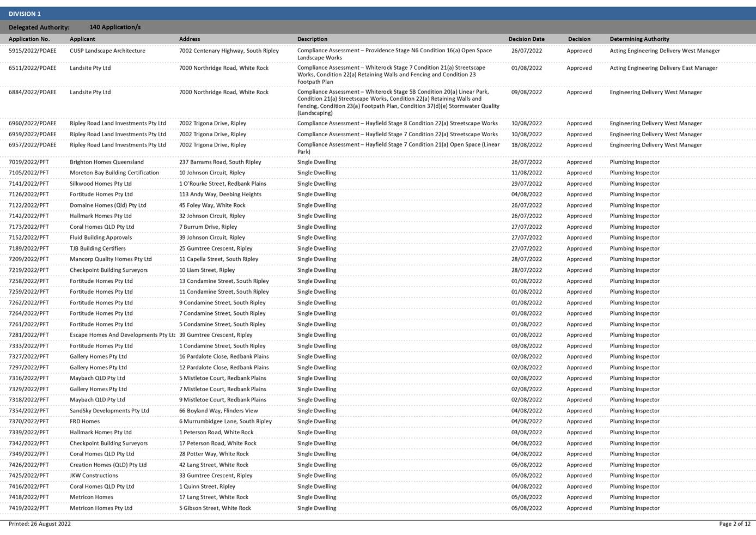Click the Applicant column header
The width and height of the screenshot is (756, 535).
click(x=82, y=39)
